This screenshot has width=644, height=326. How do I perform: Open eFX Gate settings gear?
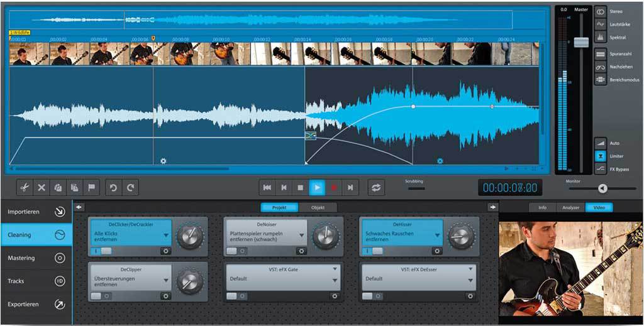pyautogui.click(x=335, y=296)
